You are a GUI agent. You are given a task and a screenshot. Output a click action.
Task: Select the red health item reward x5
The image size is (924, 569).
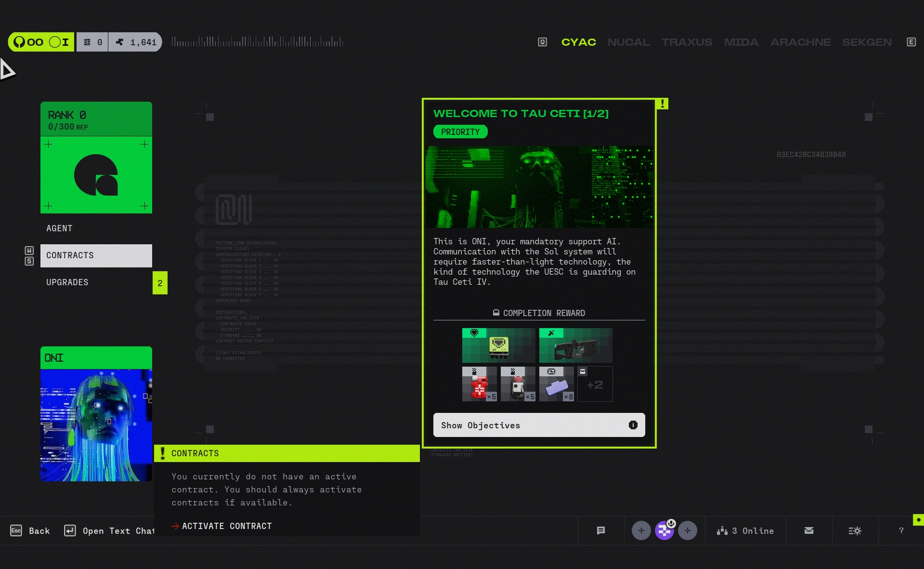tap(480, 384)
